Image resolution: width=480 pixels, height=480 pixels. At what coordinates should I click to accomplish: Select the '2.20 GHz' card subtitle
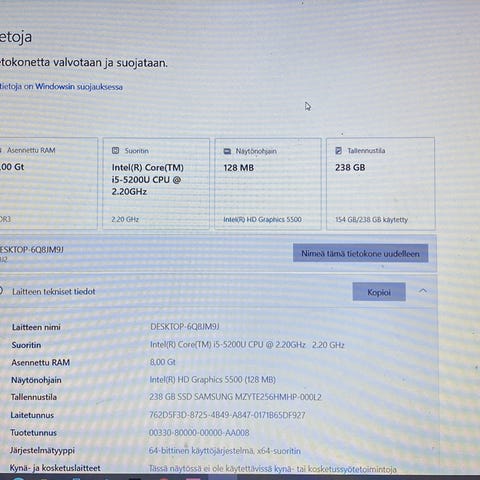(x=125, y=219)
